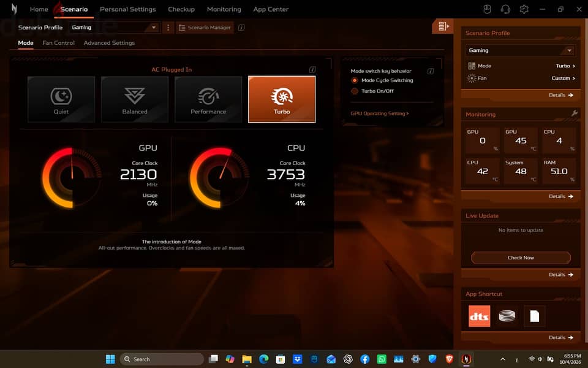Expand the Fan Custom row in the sidebar
Screen dimensions: 588x368
[521, 78]
